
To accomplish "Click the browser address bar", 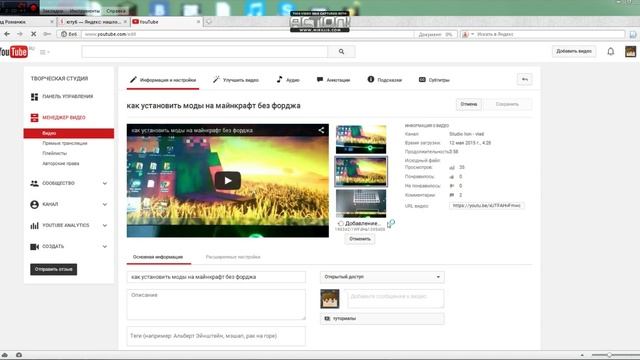I will click(x=247, y=34).
